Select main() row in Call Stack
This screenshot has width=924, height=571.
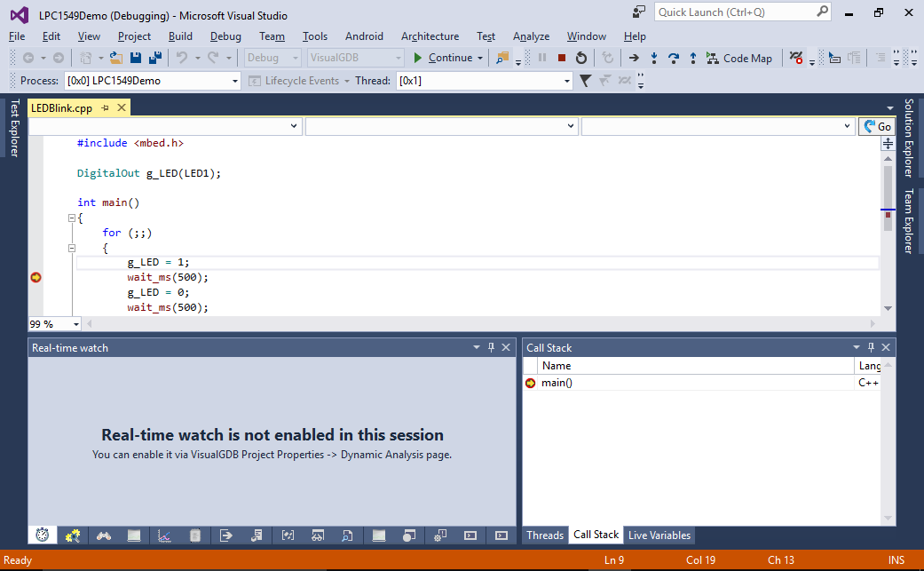click(701, 383)
